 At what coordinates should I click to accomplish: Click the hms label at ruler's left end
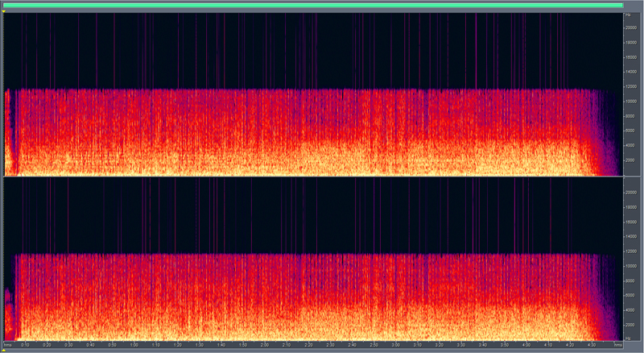pos(7,345)
